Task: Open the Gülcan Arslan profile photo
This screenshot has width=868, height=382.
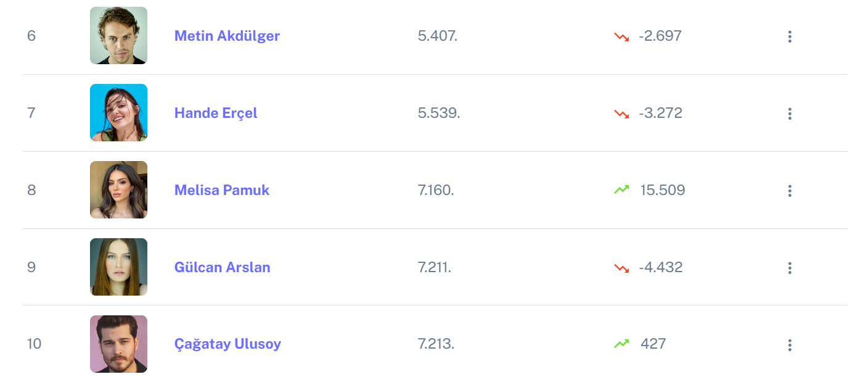Action: [x=118, y=267]
